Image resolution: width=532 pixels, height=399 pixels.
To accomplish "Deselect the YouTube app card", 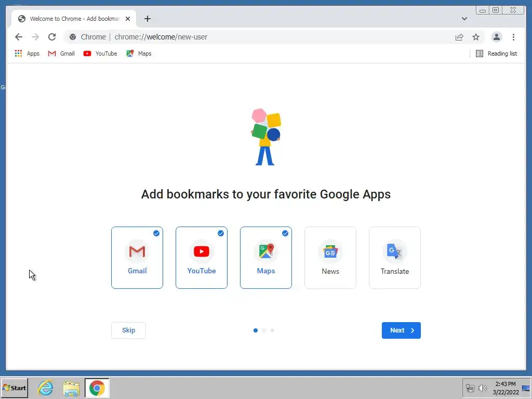I will pos(202,258).
